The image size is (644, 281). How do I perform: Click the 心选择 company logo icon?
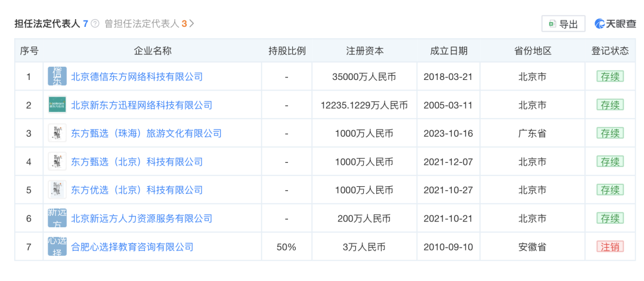click(x=57, y=246)
